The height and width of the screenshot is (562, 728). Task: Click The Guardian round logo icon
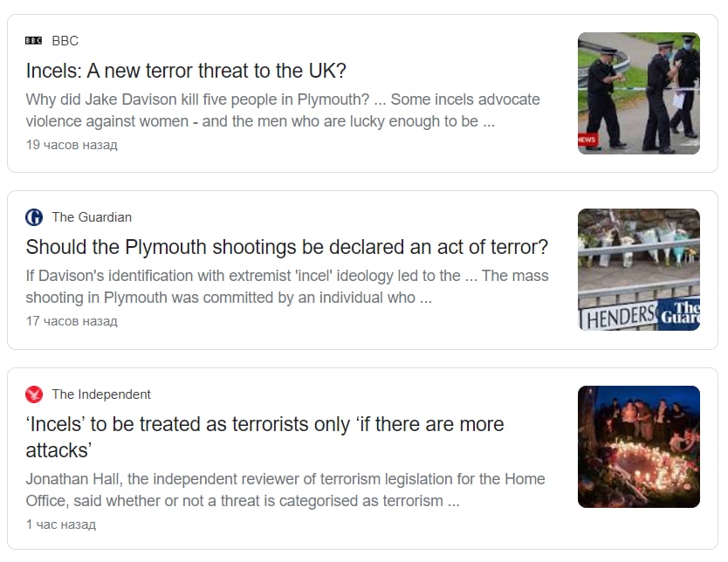(34, 217)
